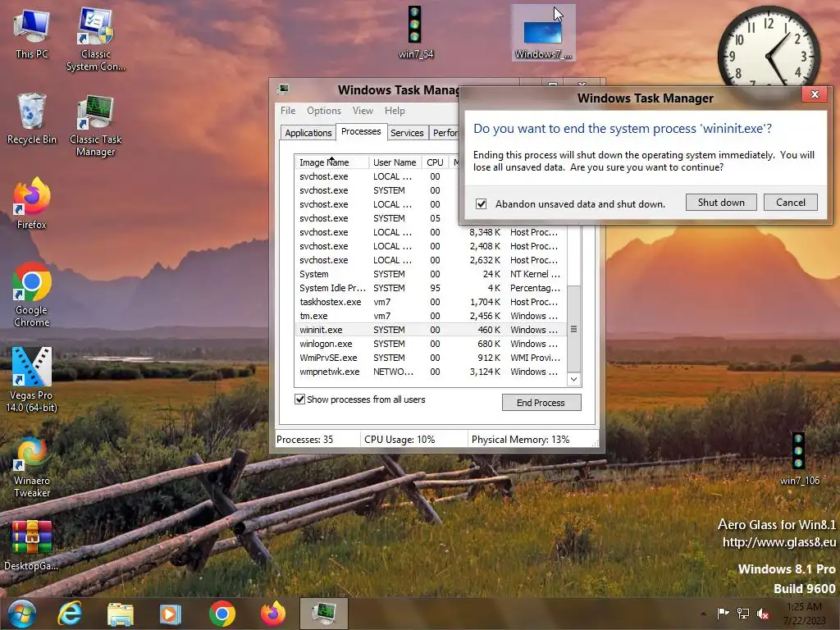Open the This PC desktop icon
The image size is (840, 630).
point(32,33)
